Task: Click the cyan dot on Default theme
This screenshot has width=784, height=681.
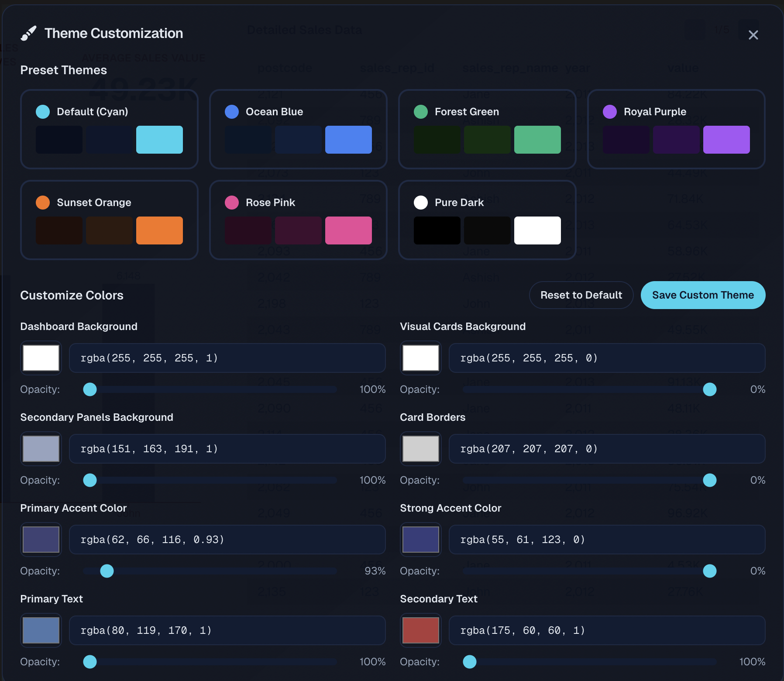Action: 43,111
